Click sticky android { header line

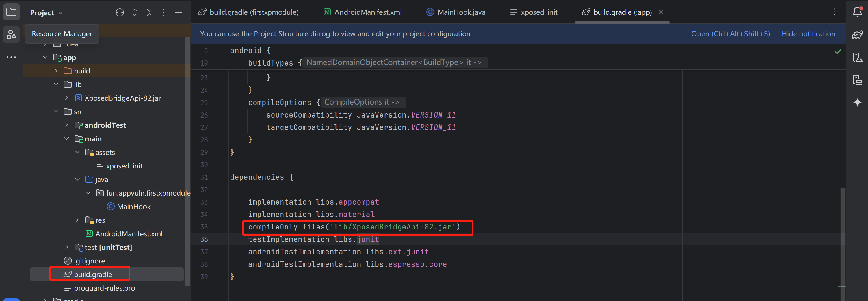pos(250,51)
